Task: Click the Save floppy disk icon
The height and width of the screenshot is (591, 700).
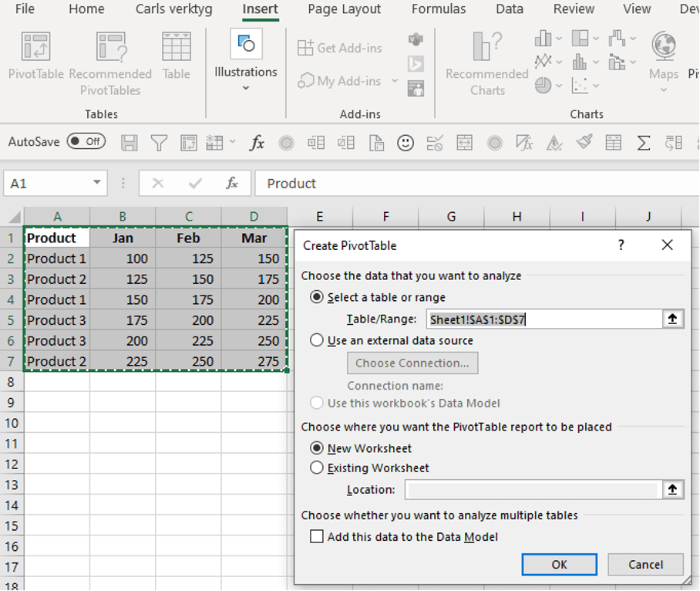Action: 129,143
